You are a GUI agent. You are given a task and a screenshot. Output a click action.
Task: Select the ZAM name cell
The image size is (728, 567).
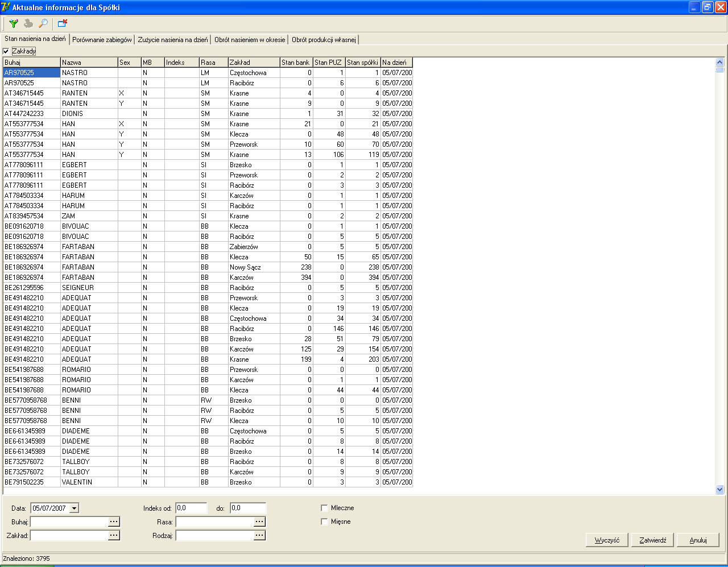89,216
